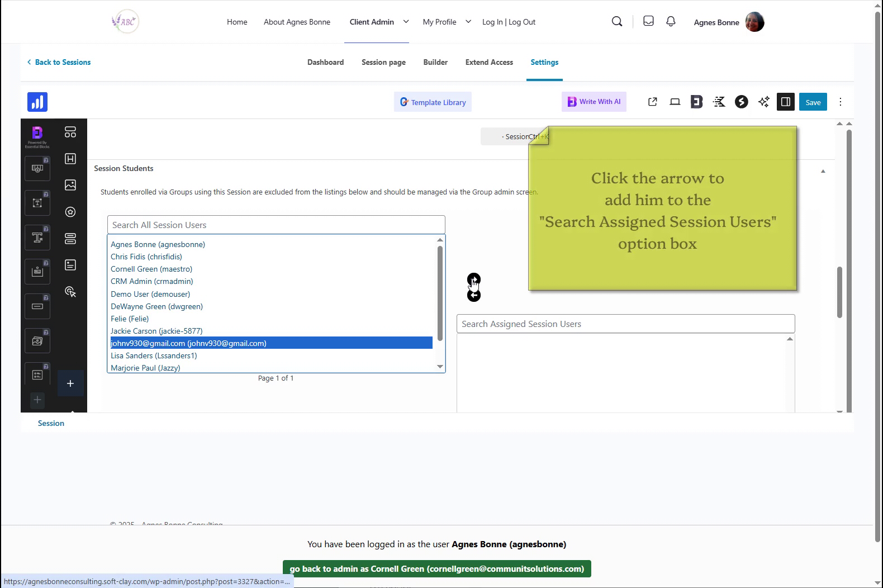This screenshot has height=588, width=883.
Task: Open the Extend Access tab
Action: point(489,62)
